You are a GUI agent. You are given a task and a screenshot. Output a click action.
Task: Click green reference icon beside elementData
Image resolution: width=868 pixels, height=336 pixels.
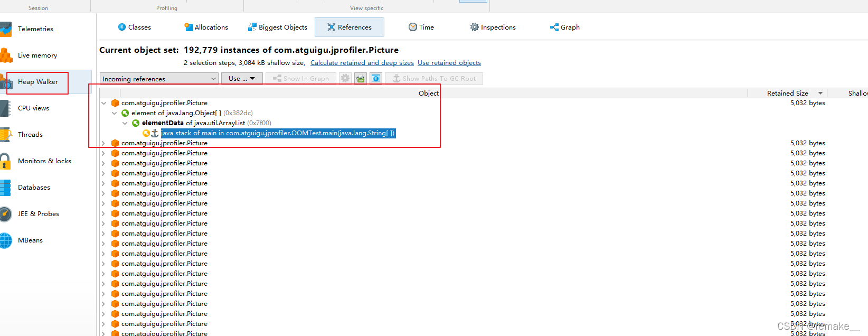[136, 123]
